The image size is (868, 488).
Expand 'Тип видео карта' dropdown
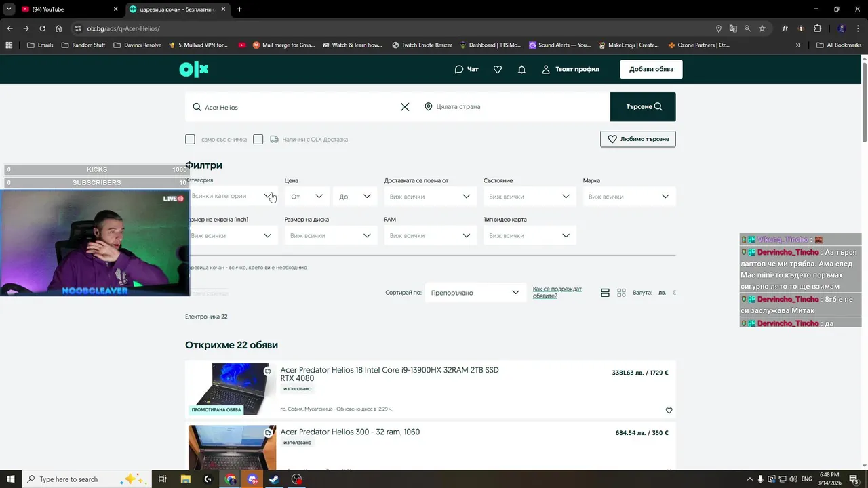530,235
